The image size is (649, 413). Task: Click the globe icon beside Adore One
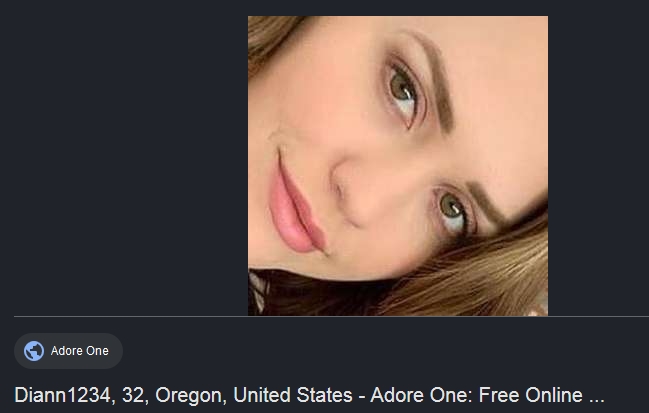pyautogui.click(x=34, y=351)
